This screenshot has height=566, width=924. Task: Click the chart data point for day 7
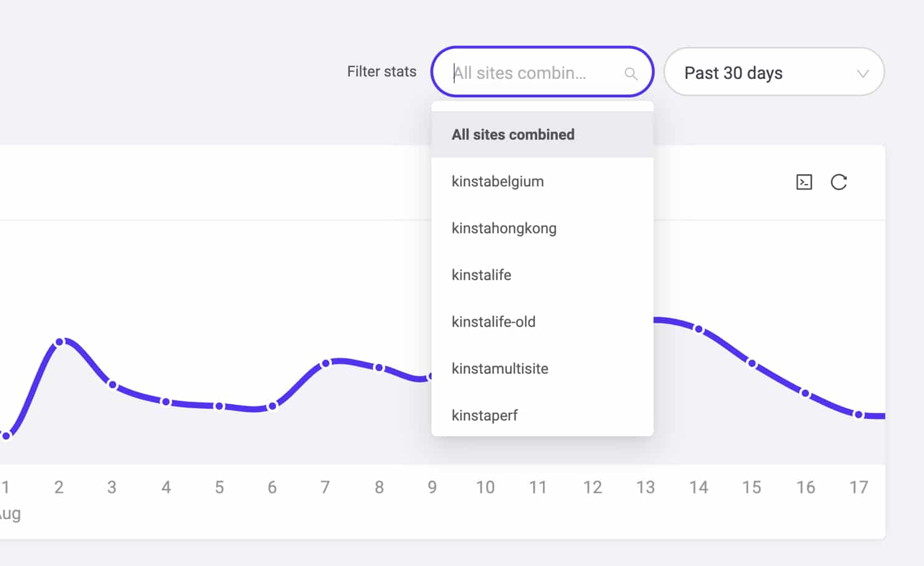[326, 363]
